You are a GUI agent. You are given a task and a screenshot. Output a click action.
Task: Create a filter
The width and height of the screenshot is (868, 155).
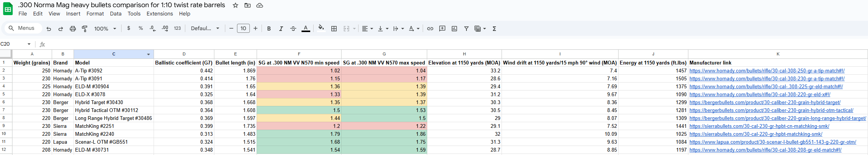466,29
